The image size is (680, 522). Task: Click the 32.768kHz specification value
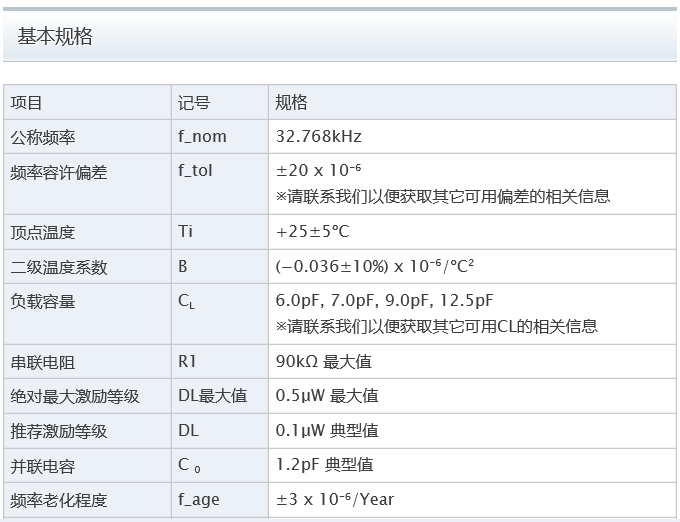point(318,136)
